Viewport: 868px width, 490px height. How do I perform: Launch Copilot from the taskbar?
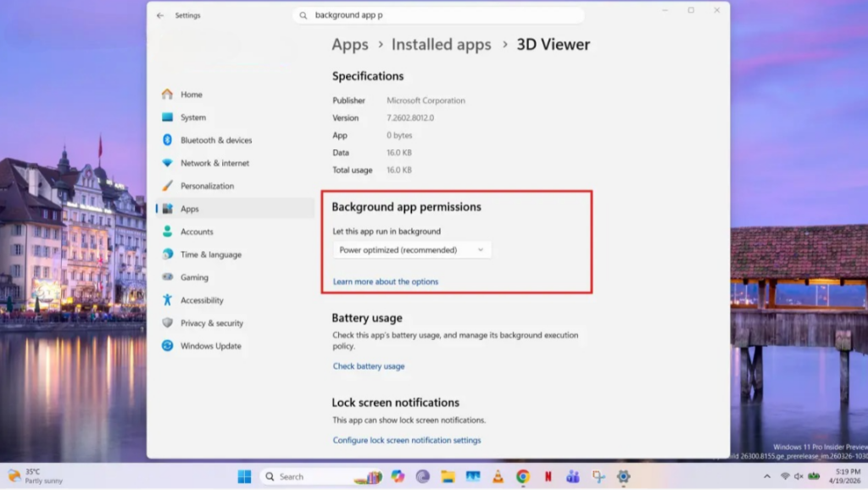pos(398,476)
